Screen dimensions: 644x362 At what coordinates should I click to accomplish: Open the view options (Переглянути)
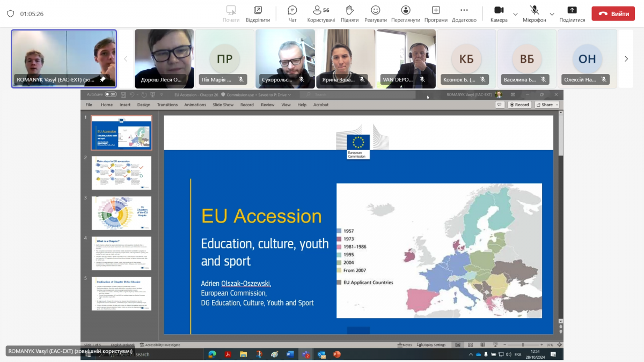click(x=406, y=14)
